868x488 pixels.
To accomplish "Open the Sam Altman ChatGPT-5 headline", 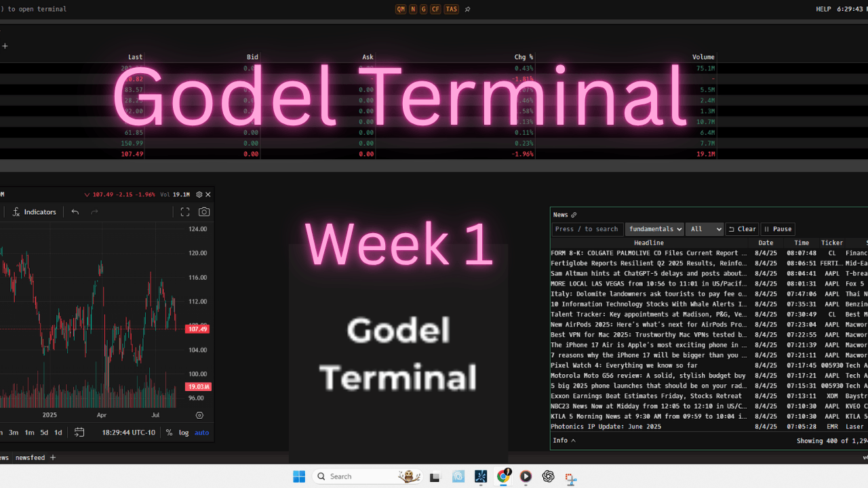I will pyautogui.click(x=649, y=273).
